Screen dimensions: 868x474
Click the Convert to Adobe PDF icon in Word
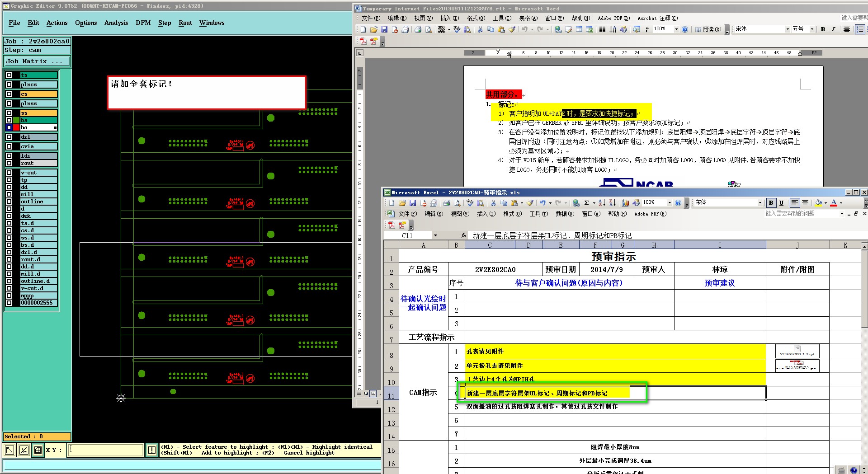click(x=363, y=41)
